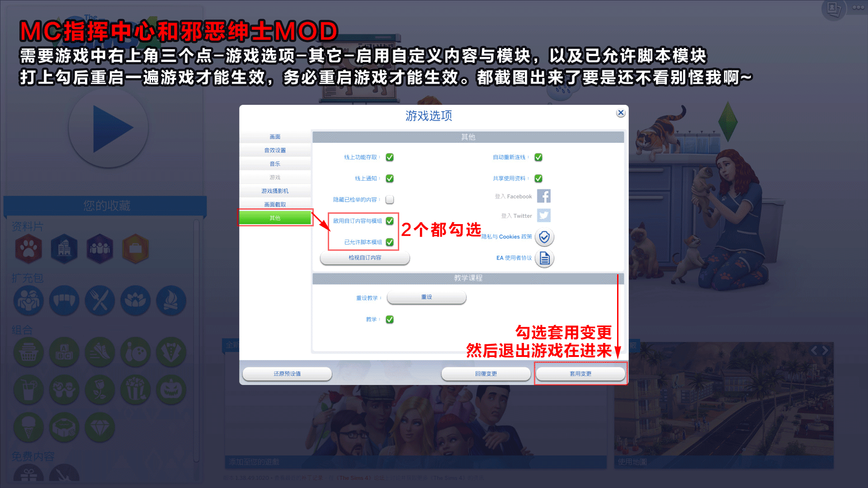Click 还原预设值 to restore defaults
This screenshot has width=868, height=488.
click(288, 374)
